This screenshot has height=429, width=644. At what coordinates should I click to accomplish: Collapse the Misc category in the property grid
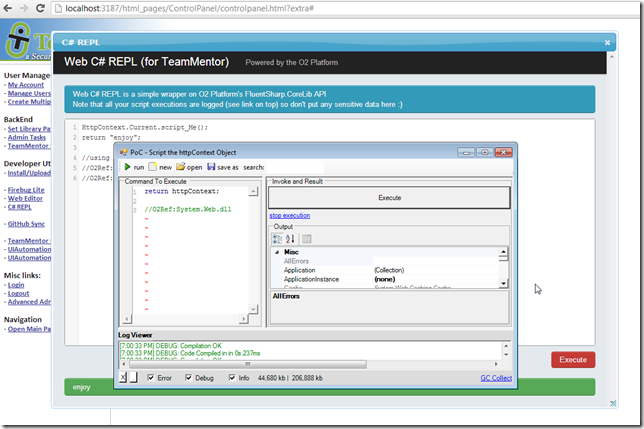pos(277,252)
